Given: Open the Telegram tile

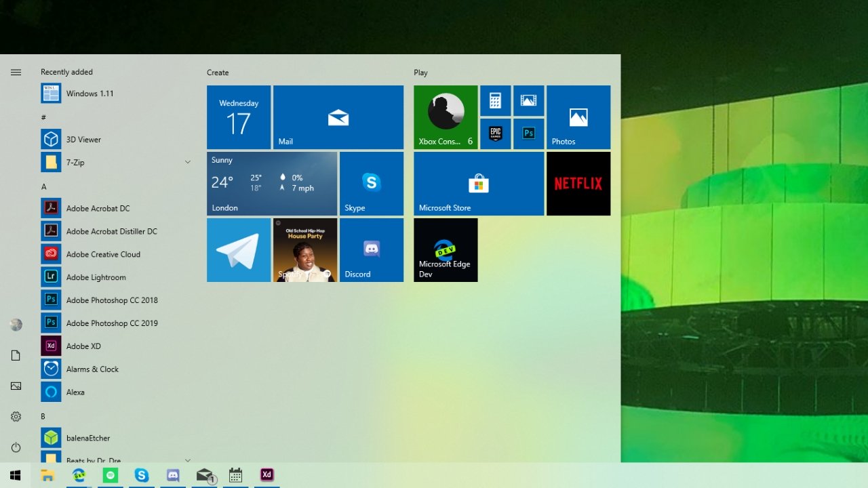Looking at the screenshot, I should pos(239,250).
